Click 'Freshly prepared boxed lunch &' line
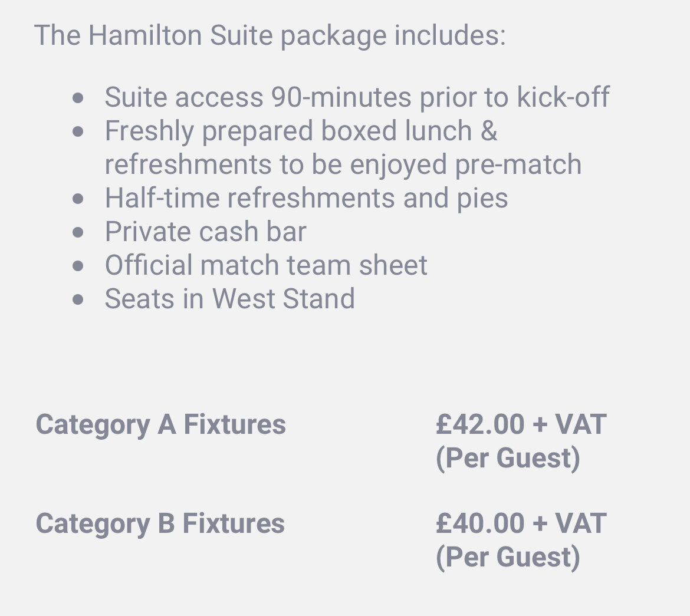Image resolution: width=690 pixels, height=616 pixels. 301,131
